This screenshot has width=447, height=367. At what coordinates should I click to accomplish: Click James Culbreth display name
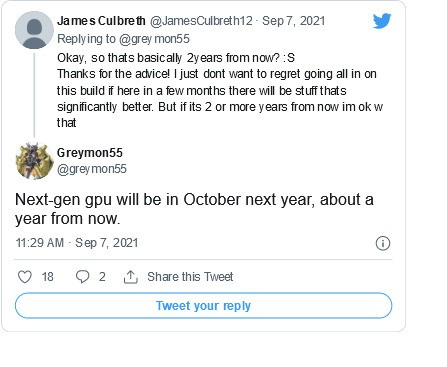pos(101,21)
